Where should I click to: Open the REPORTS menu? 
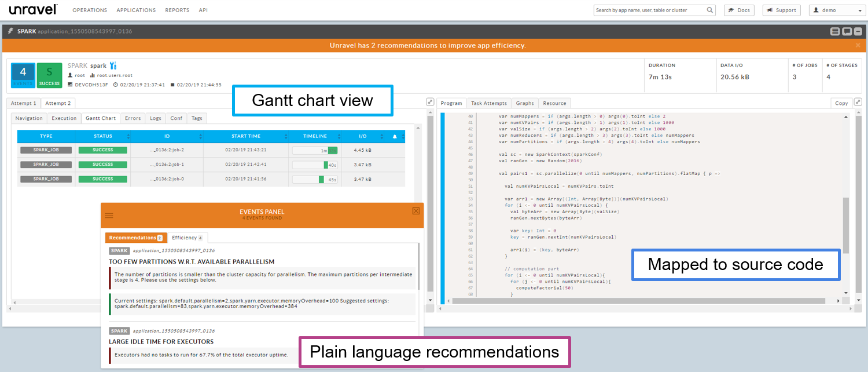[x=177, y=10]
